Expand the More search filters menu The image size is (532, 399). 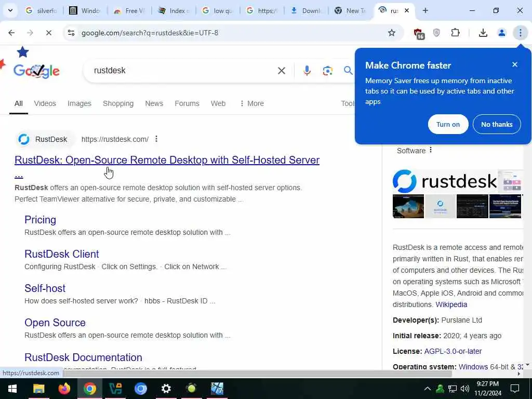251,103
